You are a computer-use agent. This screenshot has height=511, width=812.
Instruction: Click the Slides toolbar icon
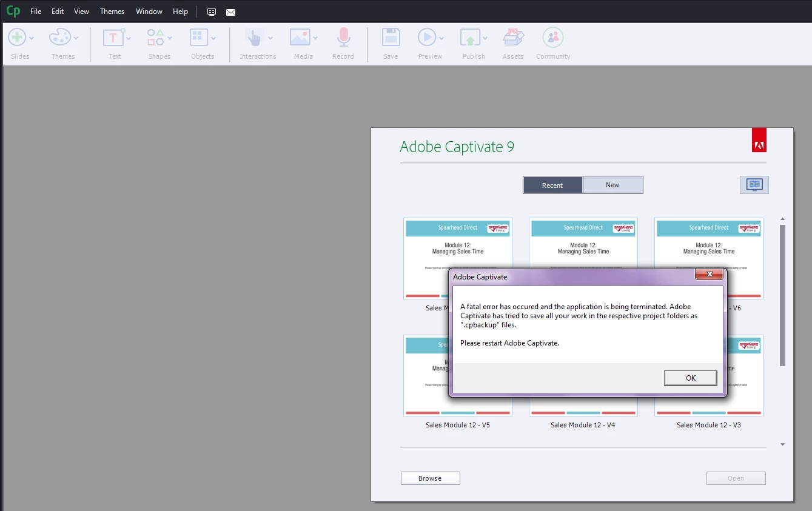[16, 38]
